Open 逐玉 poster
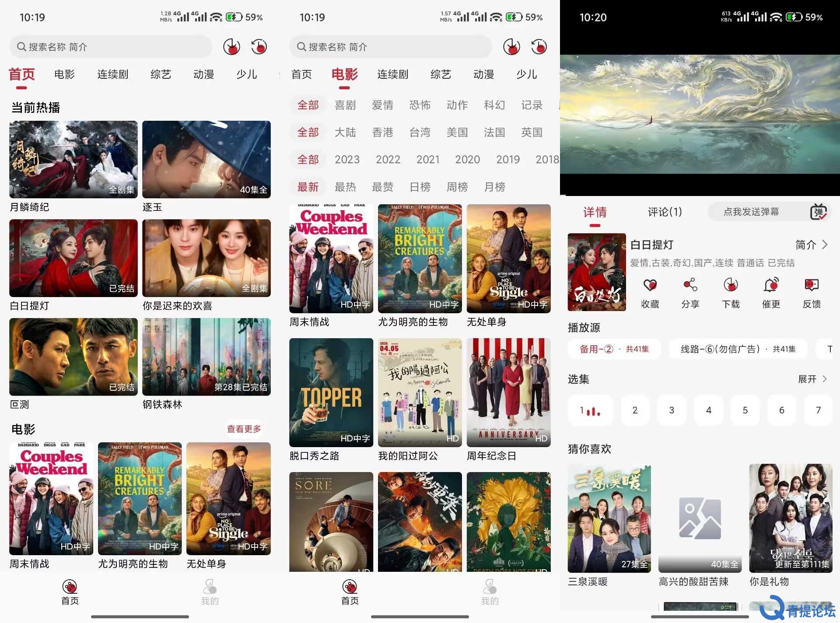The image size is (840, 623). pyautogui.click(x=206, y=160)
